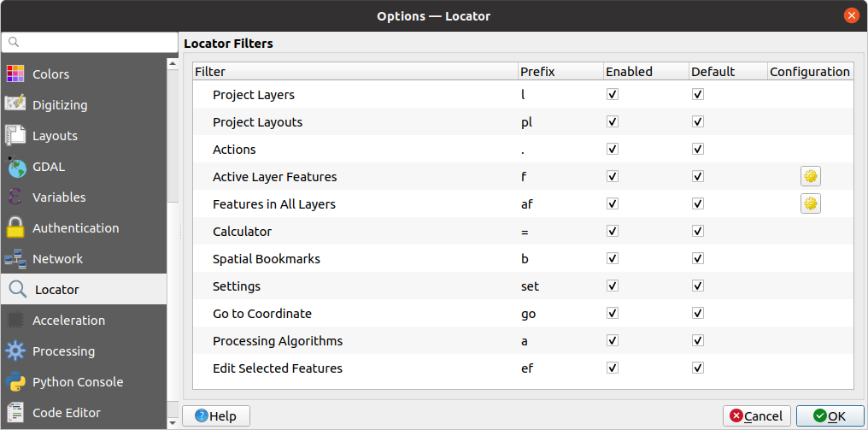Uncheck Default for the Calculator filter
This screenshot has width=868, height=430.
[x=698, y=232]
